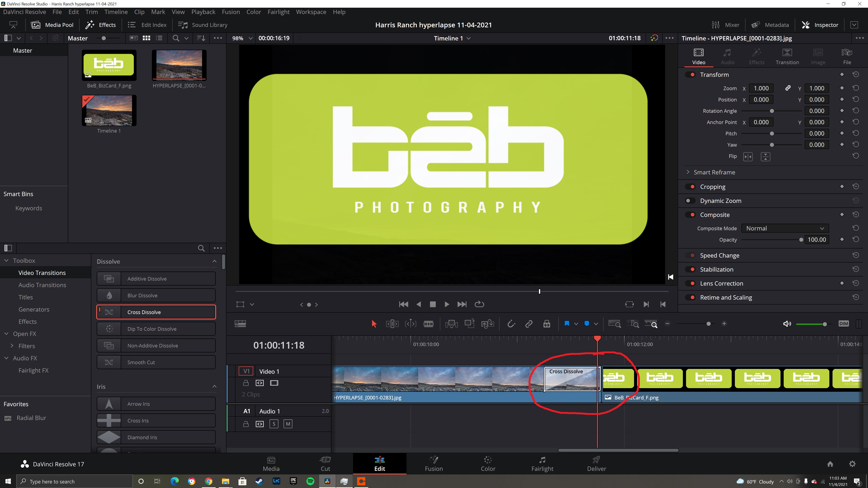Click Full Extent Zoom icon

pyautogui.click(x=615, y=324)
